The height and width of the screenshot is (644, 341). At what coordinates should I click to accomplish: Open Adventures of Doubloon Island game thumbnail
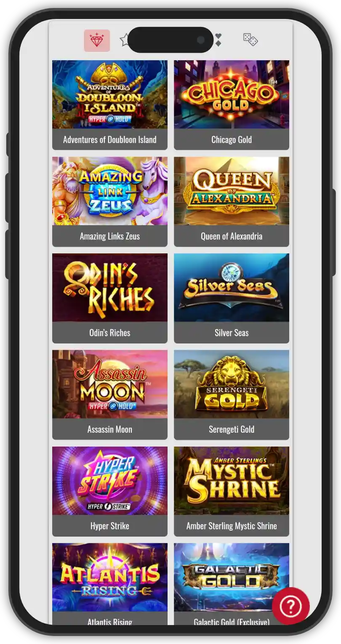[110, 94]
